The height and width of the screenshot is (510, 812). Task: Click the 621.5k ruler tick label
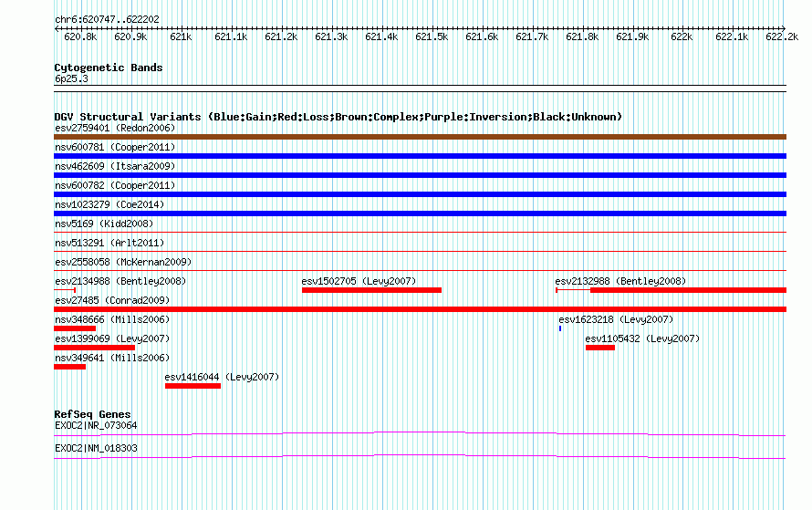(432, 36)
